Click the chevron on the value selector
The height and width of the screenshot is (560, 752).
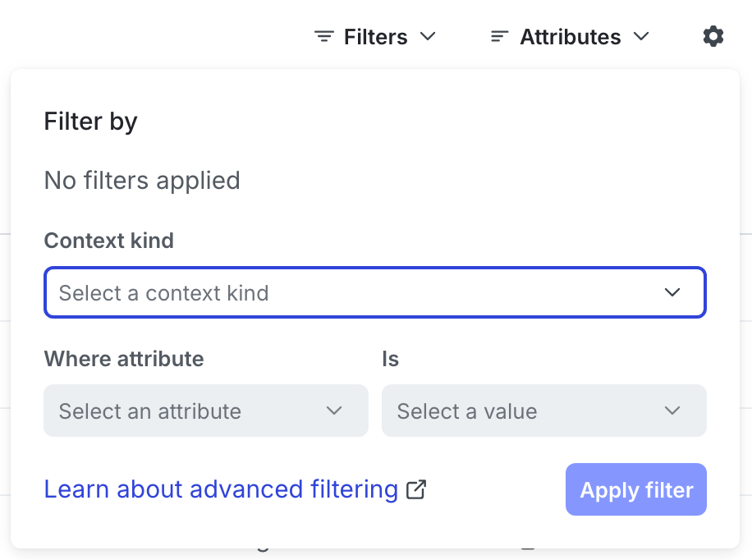pyautogui.click(x=672, y=411)
